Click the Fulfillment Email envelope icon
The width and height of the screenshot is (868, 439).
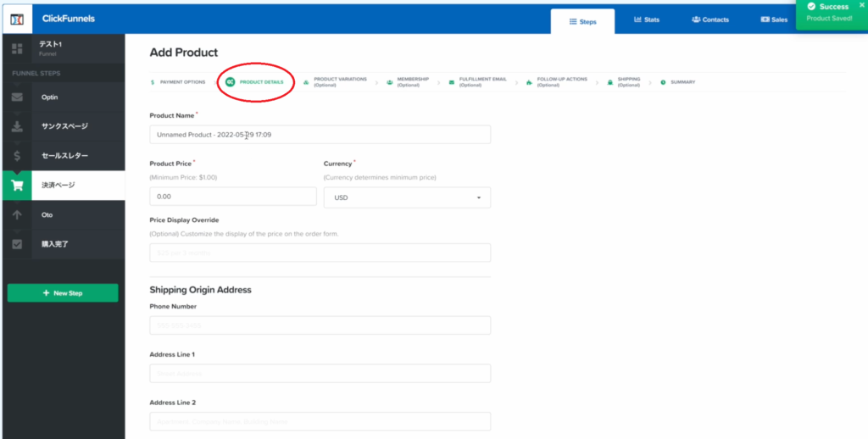pos(452,82)
